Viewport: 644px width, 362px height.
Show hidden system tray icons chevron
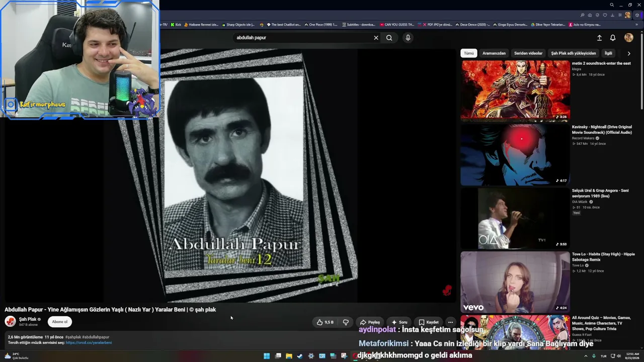586,356
